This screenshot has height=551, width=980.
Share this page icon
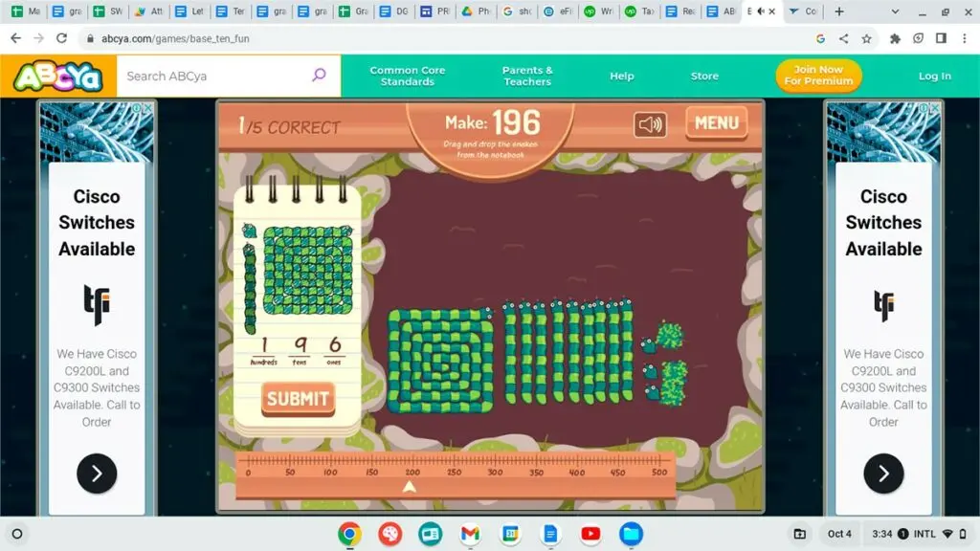pyautogui.click(x=843, y=38)
